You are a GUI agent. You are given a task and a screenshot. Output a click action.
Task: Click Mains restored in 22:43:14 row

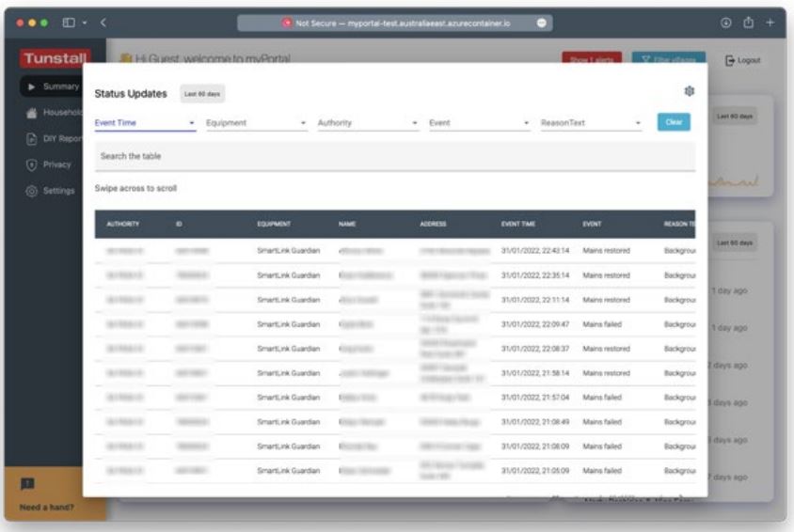606,251
